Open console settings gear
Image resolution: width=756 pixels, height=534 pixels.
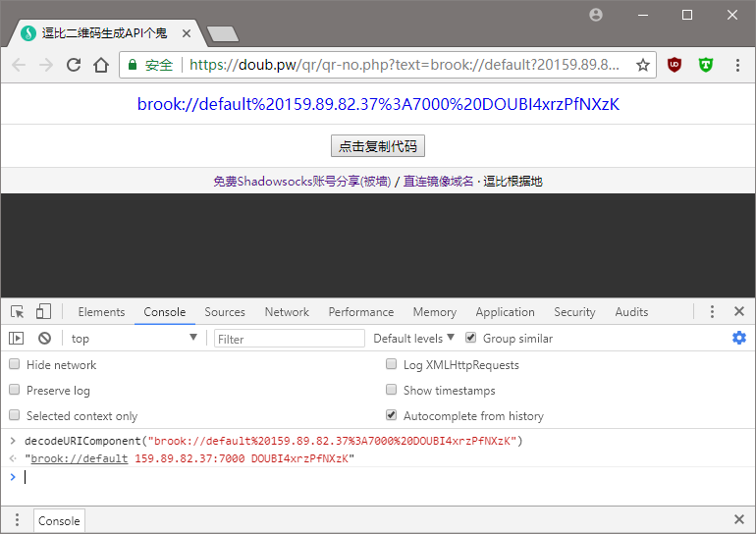tap(739, 338)
